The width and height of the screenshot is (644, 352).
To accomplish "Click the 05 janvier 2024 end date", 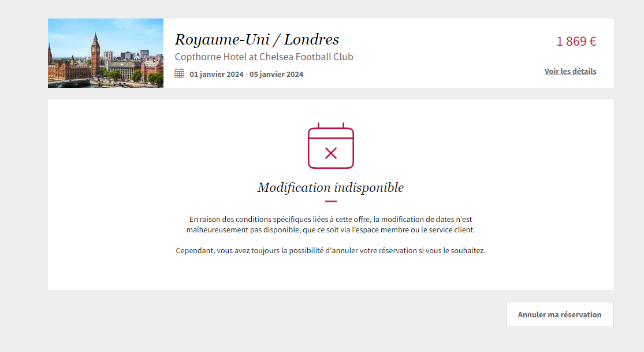I will [277, 75].
